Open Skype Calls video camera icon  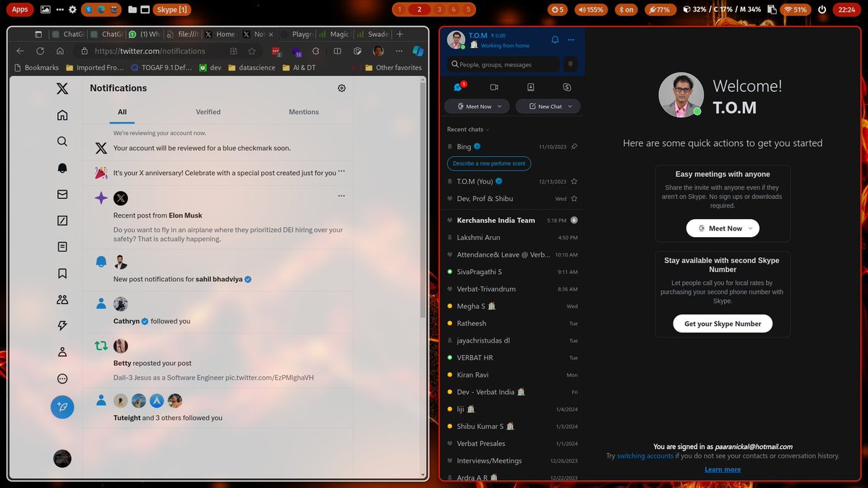tap(494, 87)
